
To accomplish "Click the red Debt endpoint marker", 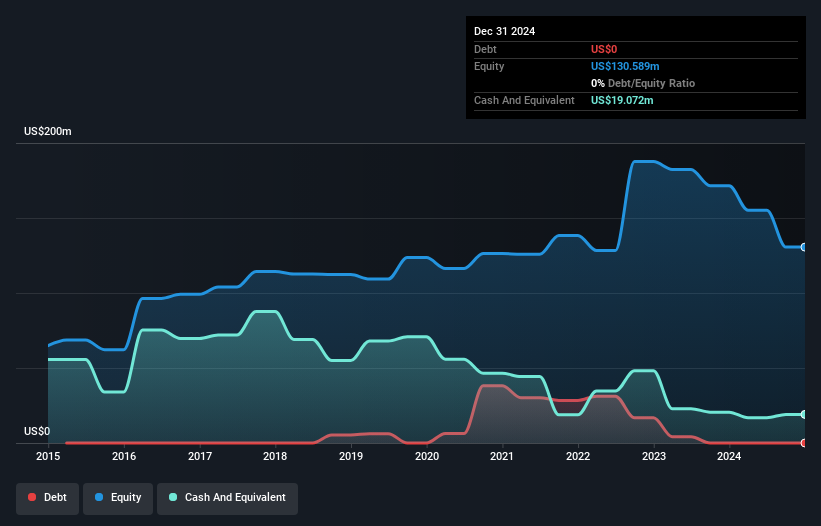I will (x=804, y=443).
